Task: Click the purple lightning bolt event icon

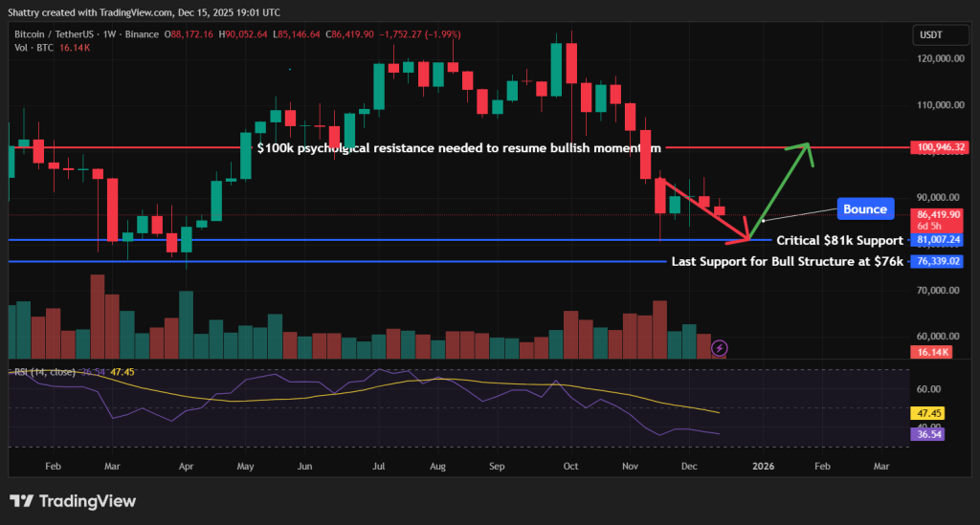Action: click(720, 348)
